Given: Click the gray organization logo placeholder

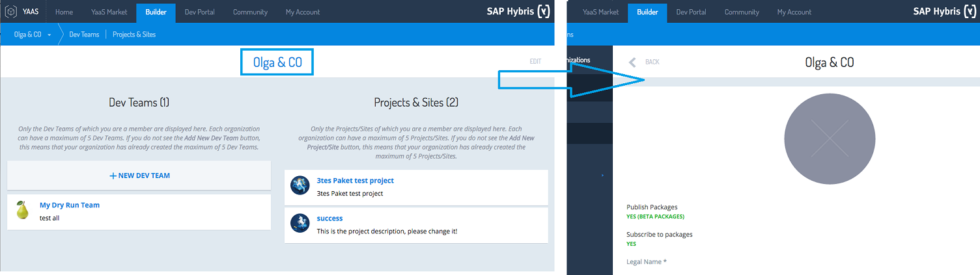Looking at the screenshot, I should pos(830,138).
